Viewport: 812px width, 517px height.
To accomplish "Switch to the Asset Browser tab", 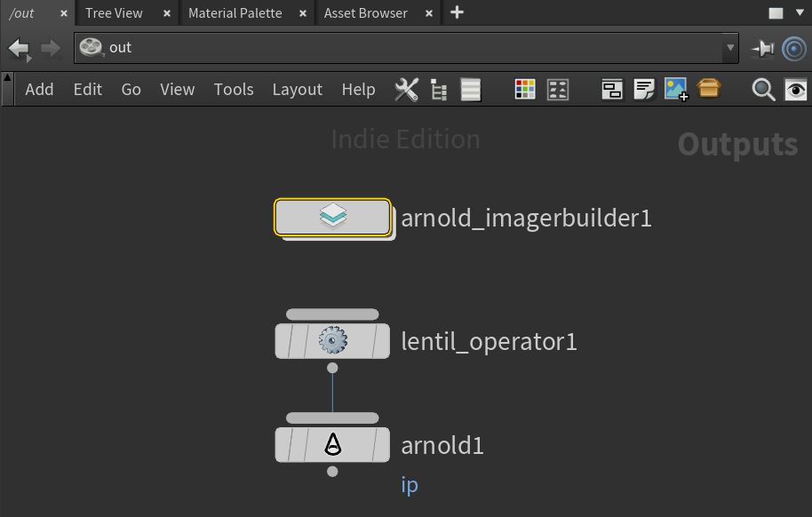I will (x=366, y=13).
